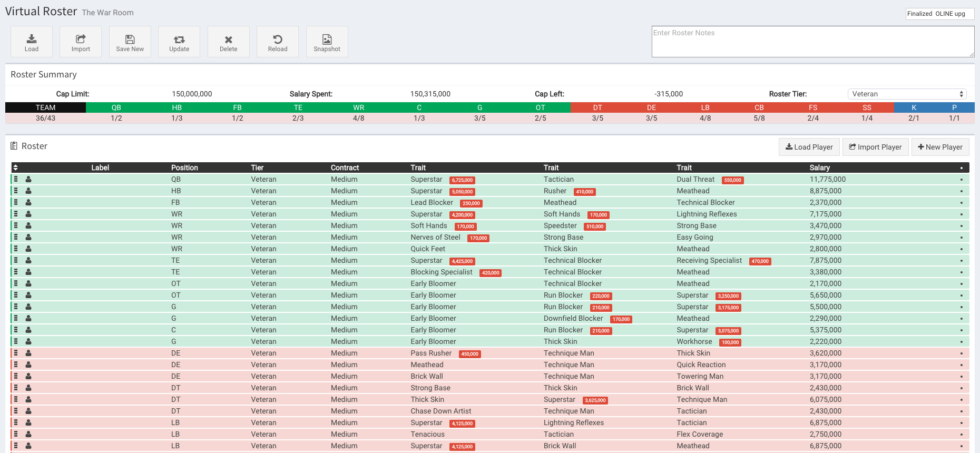Click the blue K position color block
Screen dimensions: 980x453
click(x=914, y=107)
